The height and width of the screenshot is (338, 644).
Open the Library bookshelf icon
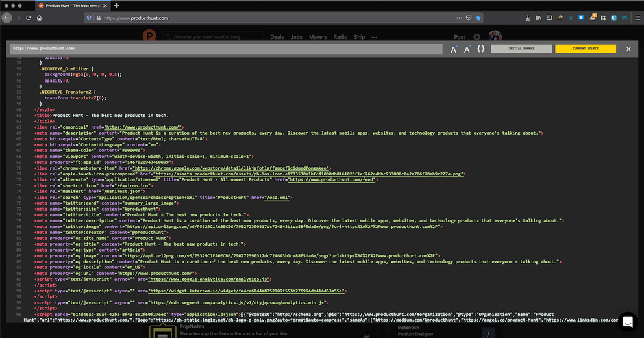click(538, 18)
